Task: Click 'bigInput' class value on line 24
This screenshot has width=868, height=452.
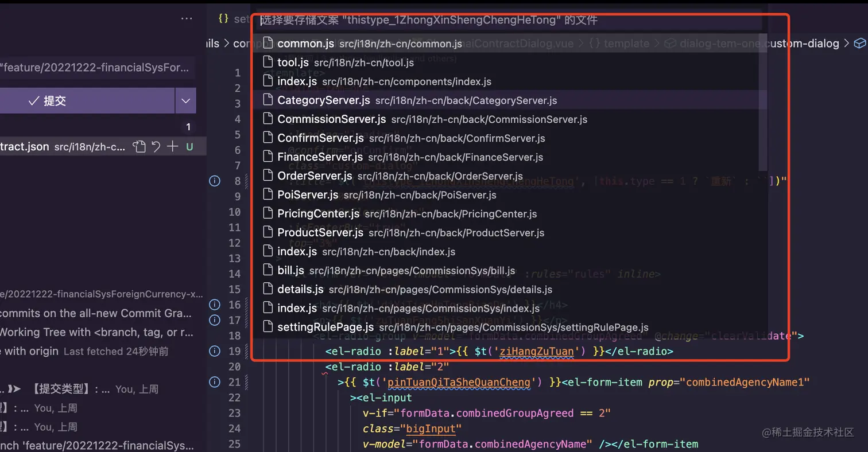Action: click(429, 428)
